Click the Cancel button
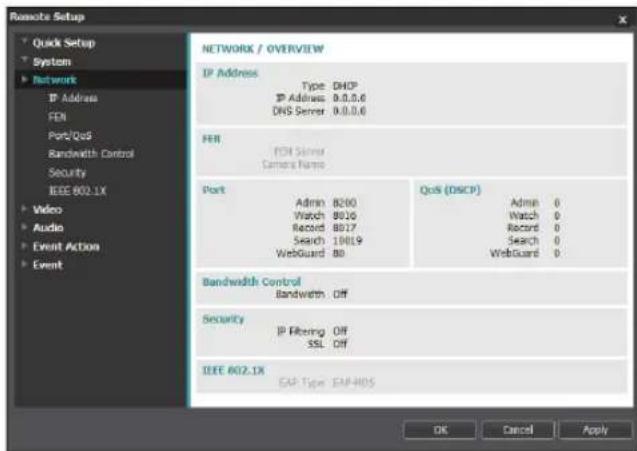 [518, 430]
